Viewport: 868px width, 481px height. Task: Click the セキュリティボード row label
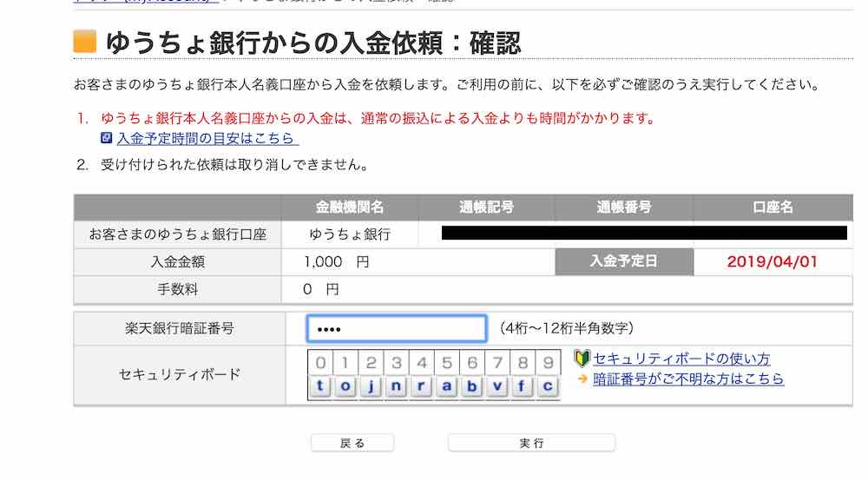pyautogui.click(x=180, y=375)
